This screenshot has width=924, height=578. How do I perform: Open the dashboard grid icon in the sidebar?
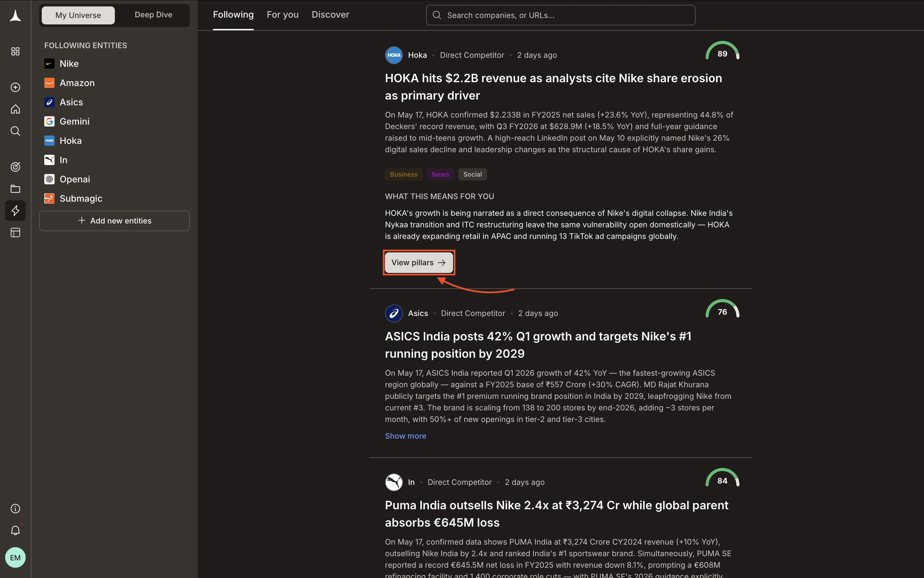(x=15, y=51)
